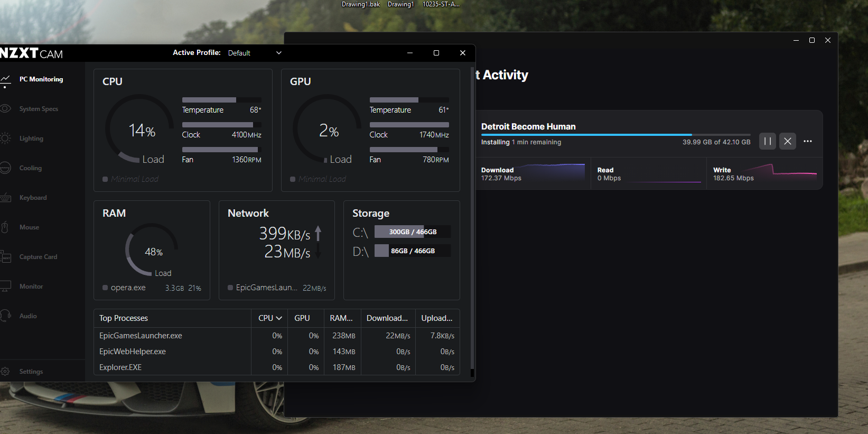Click the Cooling fan icon
The image size is (868, 434).
pos(5,168)
